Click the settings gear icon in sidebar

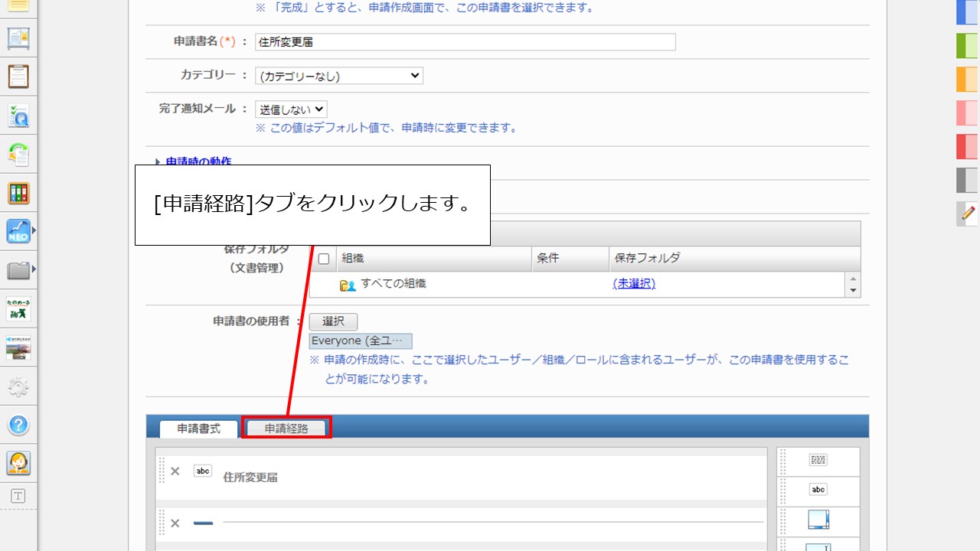point(18,386)
